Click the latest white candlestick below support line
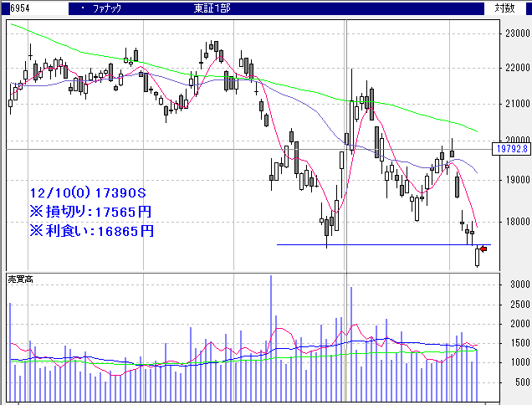Screen dimensions: 532x405 (477, 257)
